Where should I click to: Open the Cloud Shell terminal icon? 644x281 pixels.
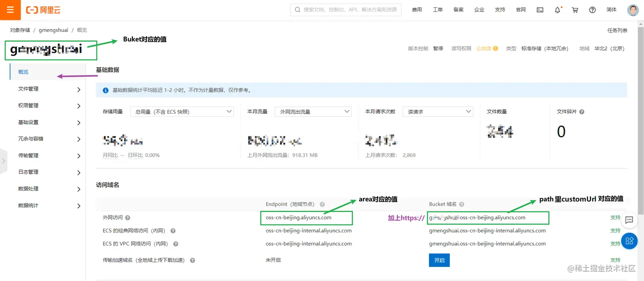pyautogui.click(x=540, y=10)
